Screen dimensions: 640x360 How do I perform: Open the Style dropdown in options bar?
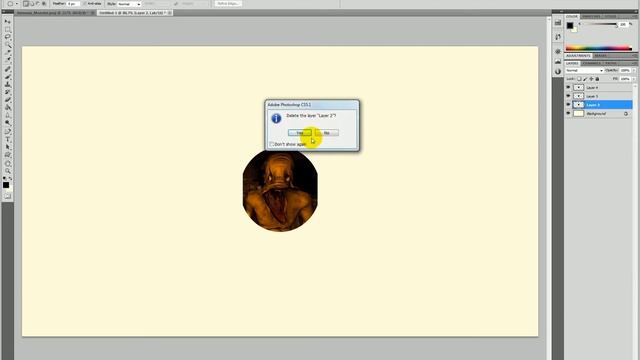[x=129, y=4]
